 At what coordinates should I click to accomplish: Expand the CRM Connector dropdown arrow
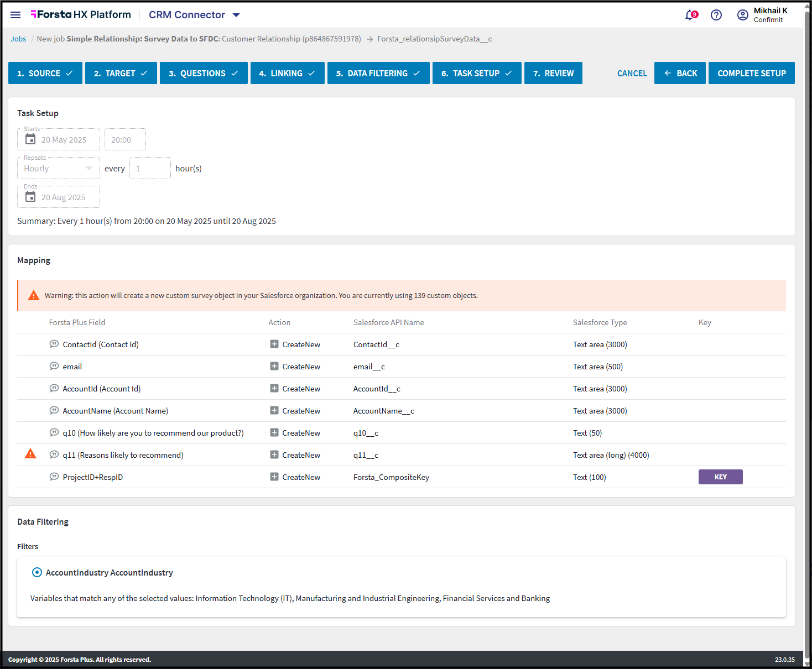click(236, 15)
